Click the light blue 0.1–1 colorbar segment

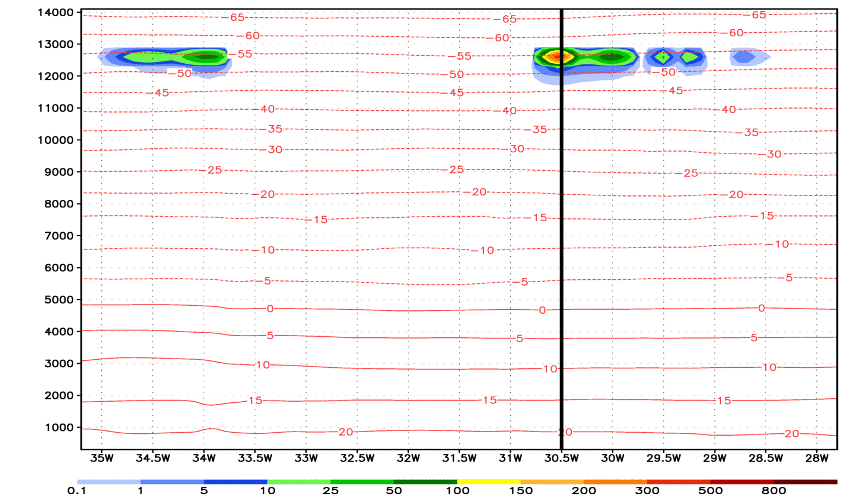pos(109,482)
